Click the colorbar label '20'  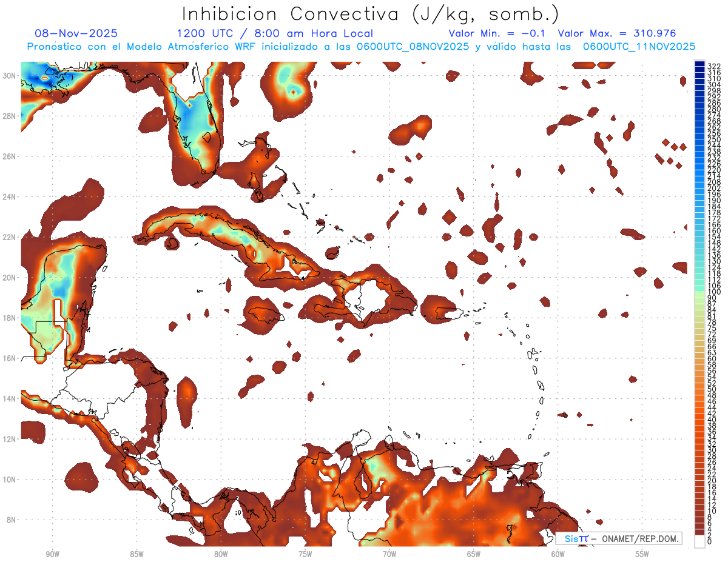click(712, 481)
